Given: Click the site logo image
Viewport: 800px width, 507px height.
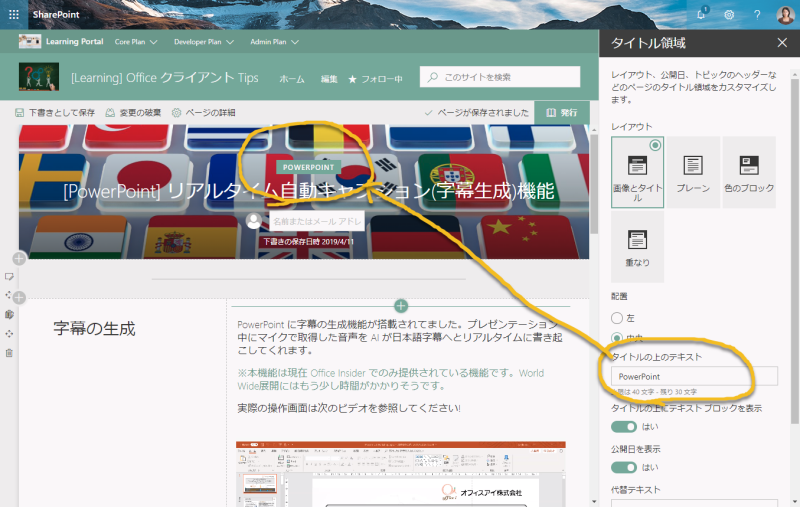Looking at the screenshot, I should click(x=39, y=77).
